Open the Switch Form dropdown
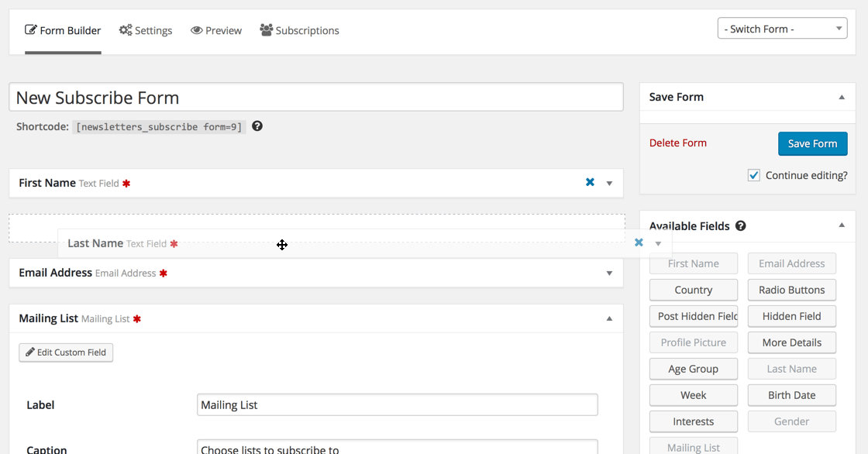 782,27
